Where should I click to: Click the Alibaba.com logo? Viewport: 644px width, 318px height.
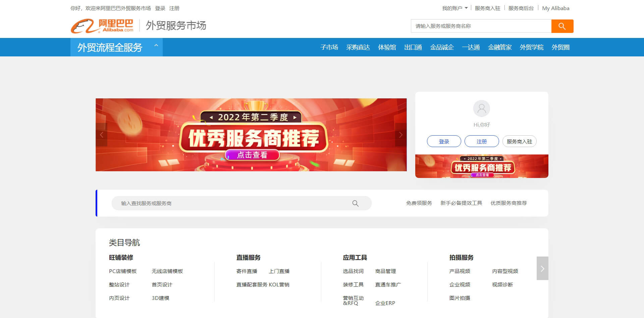(x=102, y=26)
